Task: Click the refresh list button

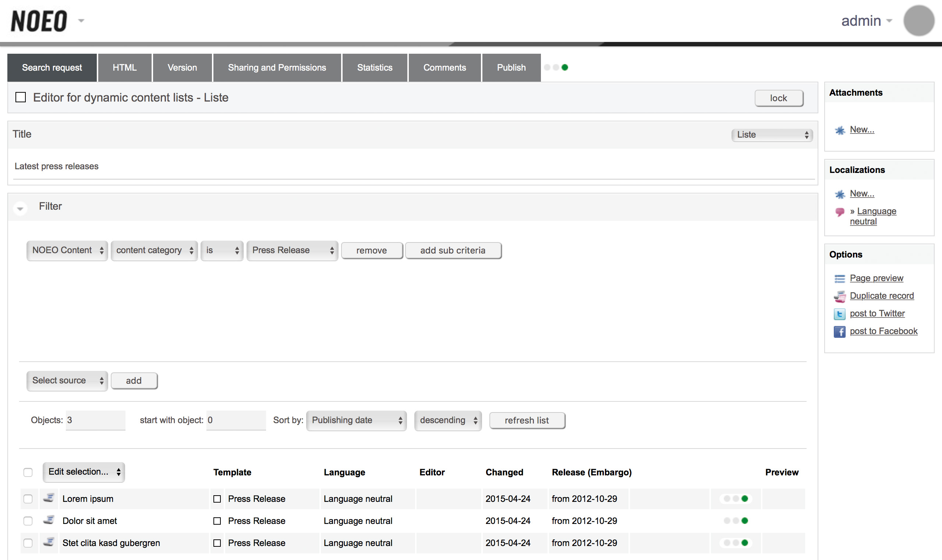Action: tap(527, 421)
